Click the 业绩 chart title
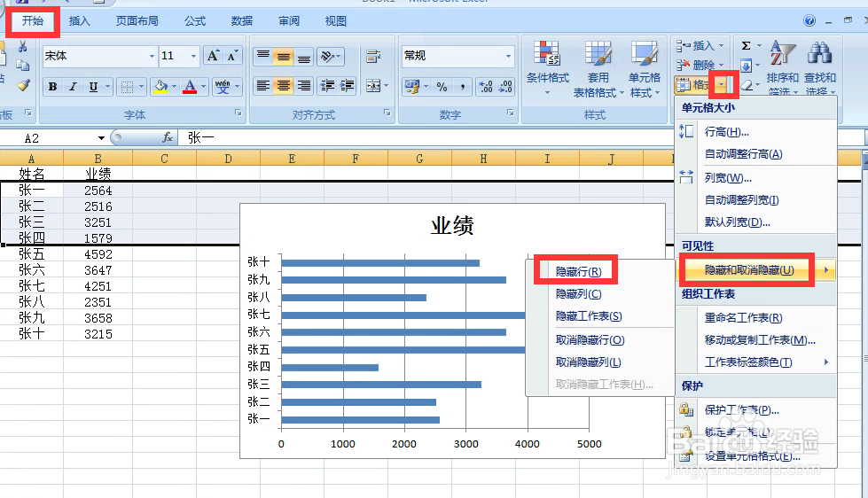868x498 pixels. click(x=452, y=226)
